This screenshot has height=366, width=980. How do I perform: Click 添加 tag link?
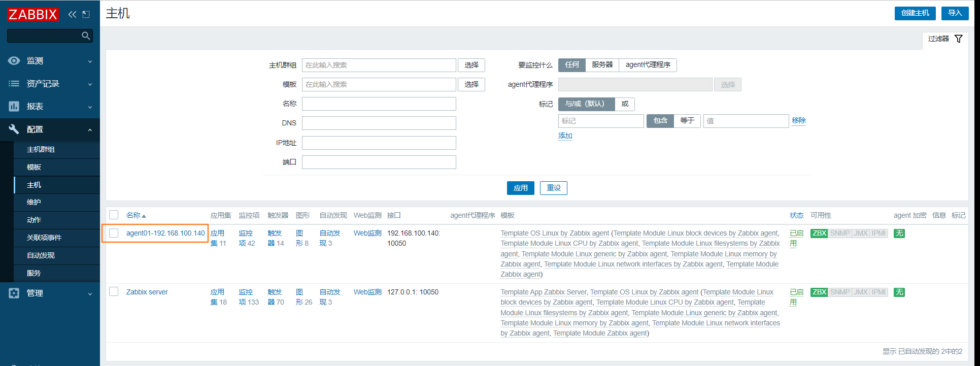click(565, 136)
